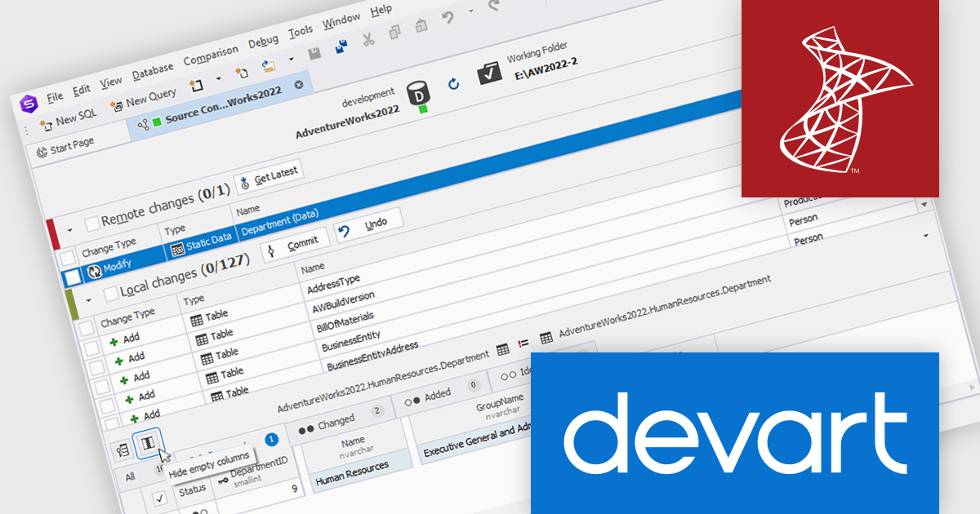This screenshot has width=980, height=514.
Task: Open the Comparison menu
Action: [x=211, y=55]
